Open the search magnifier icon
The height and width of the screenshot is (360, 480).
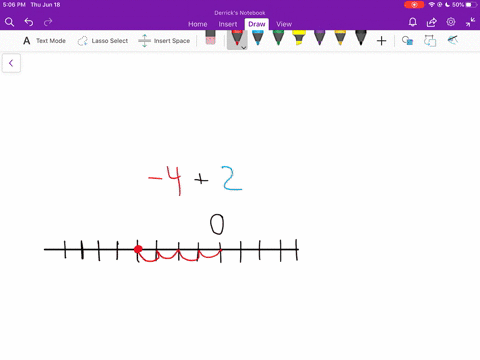[x=9, y=22]
